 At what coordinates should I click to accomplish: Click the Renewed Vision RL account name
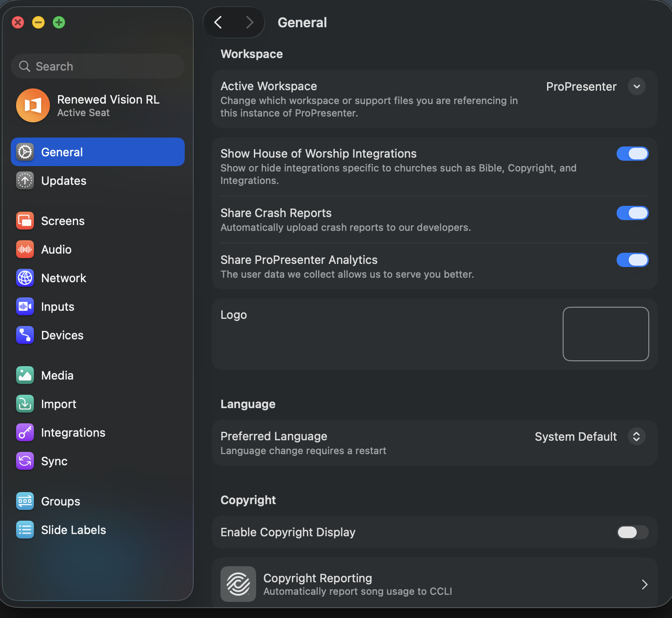[108, 100]
